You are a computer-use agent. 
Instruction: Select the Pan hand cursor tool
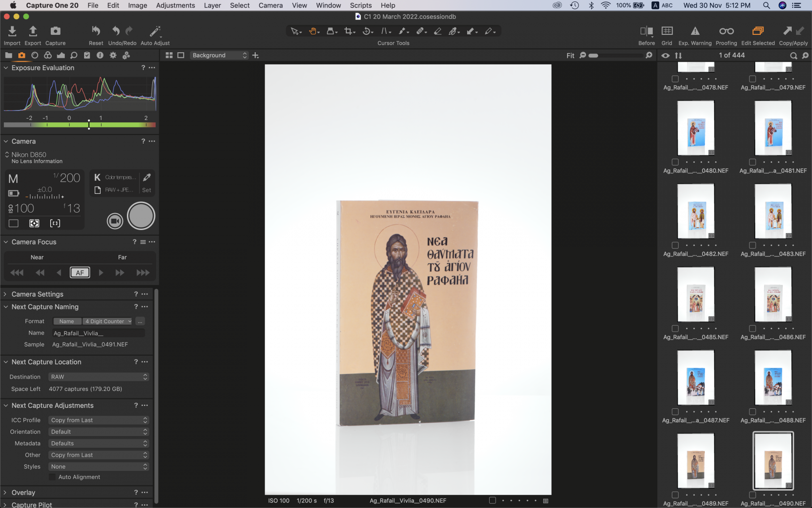(x=313, y=31)
